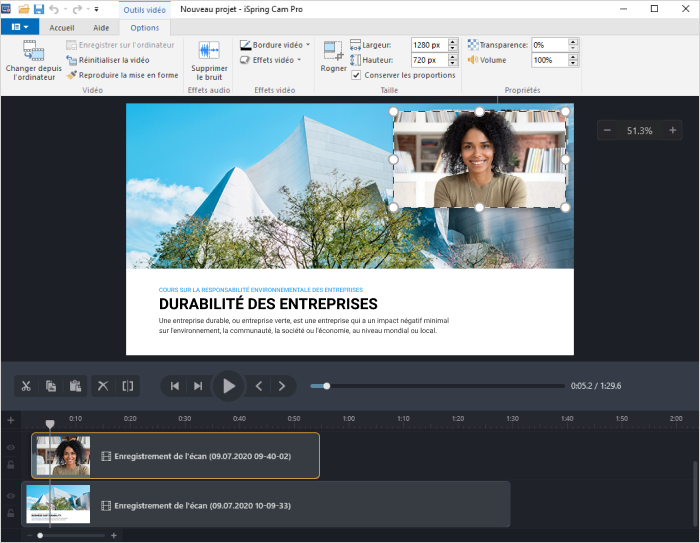Click the 51.3% zoom level
Screen dimensions: 700x543
point(639,131)
